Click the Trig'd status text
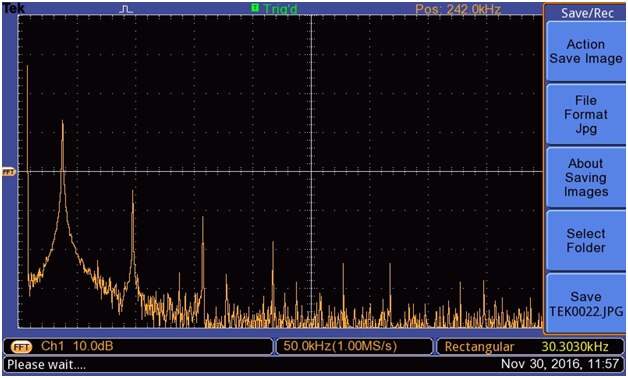The image size is (628, 378). [280, 8]
